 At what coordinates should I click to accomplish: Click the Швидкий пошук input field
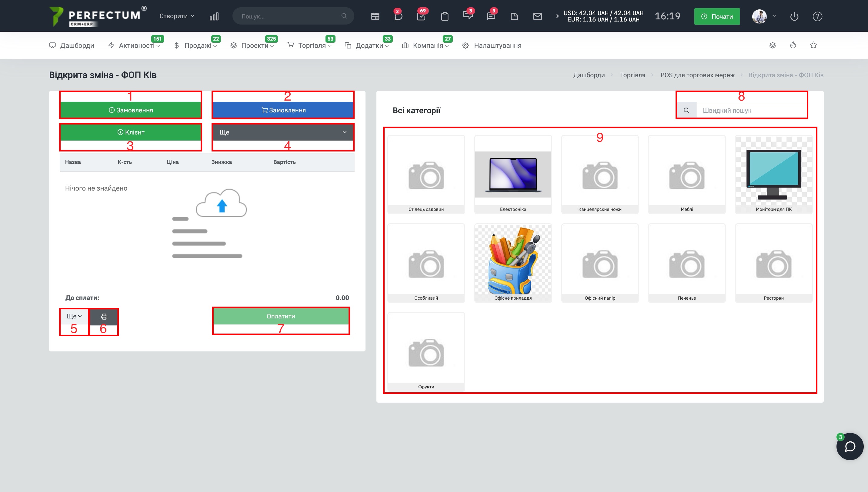tap(751, 111)
